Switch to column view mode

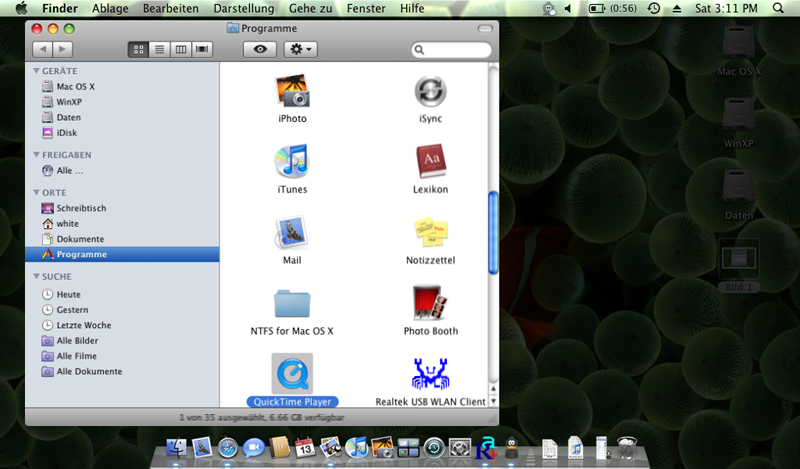181,49
